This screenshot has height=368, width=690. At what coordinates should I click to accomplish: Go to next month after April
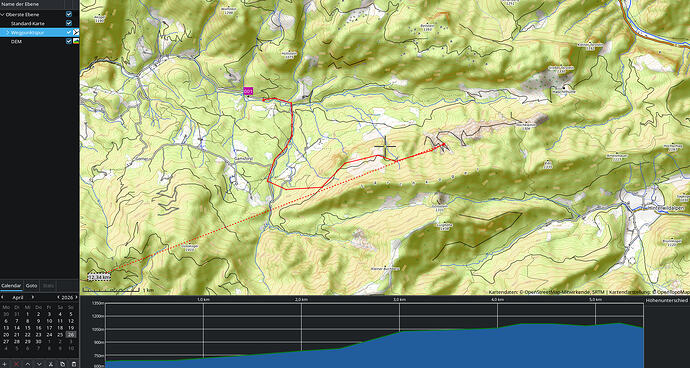tap(33, 298)
